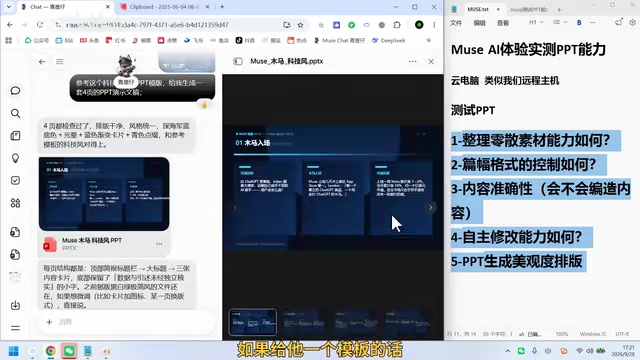Click the download icon in the left sidebar
Screen dimensions: 640x360
tap(15, 305)
